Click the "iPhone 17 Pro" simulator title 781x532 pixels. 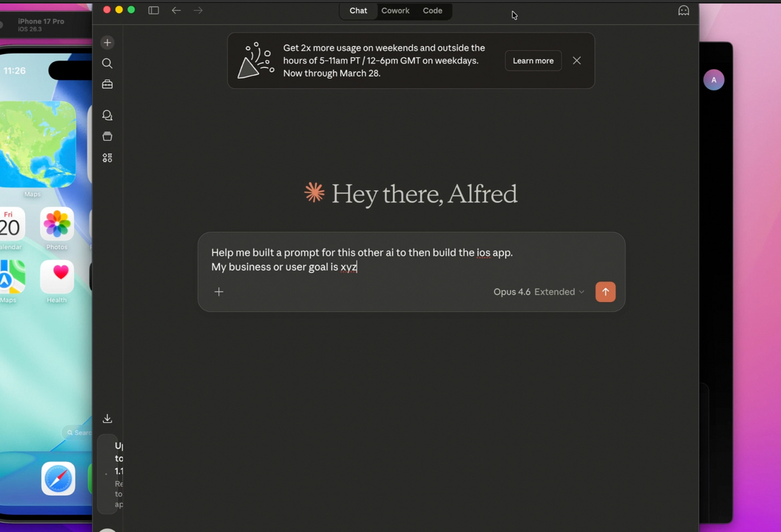41,21
